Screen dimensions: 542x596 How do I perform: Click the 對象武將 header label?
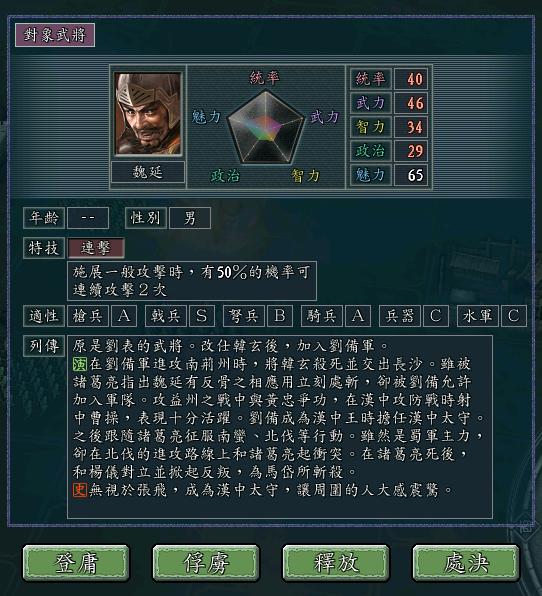click(55, 35)
